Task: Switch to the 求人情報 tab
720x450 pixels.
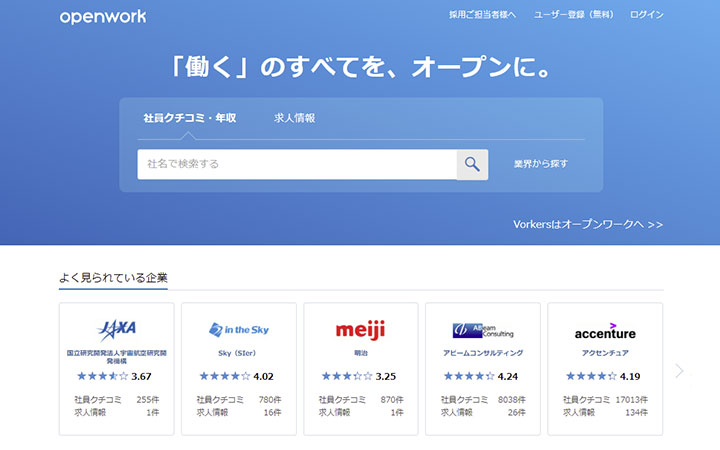Action: pos(294,118)
